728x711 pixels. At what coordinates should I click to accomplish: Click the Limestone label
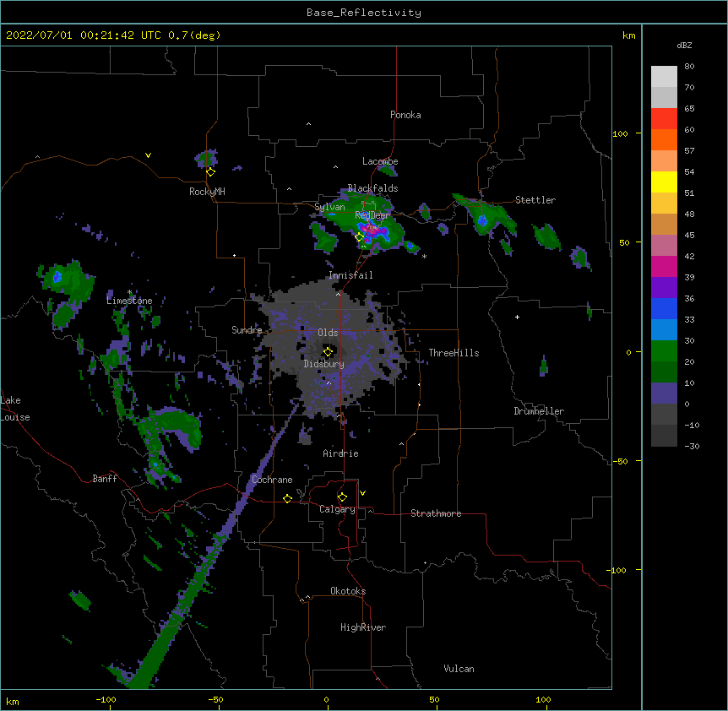(x=129, y=301)
